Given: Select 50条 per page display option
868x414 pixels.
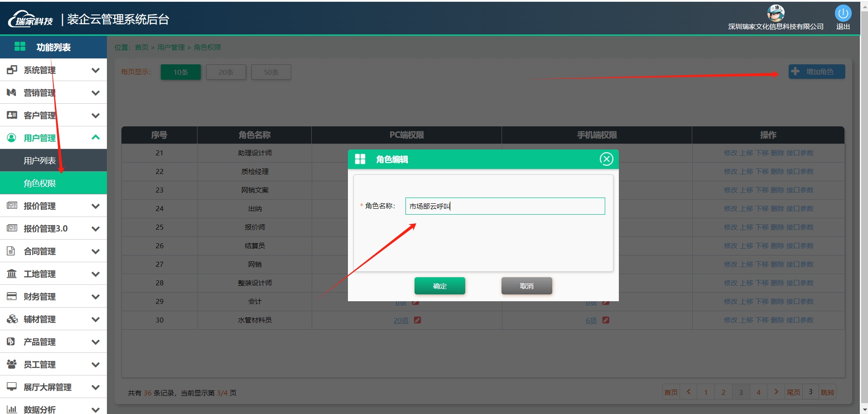Looking at the screenshot, I should click(x=271, y=72).
